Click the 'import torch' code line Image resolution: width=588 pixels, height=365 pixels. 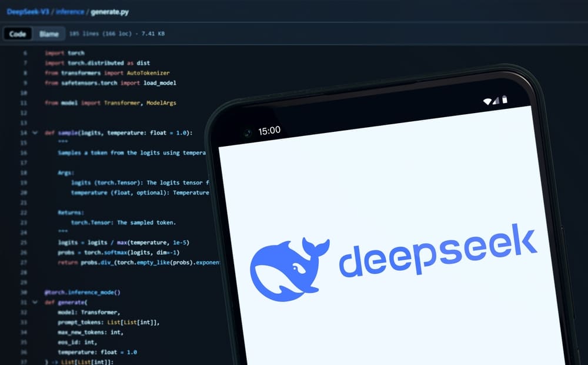point(65,53)
